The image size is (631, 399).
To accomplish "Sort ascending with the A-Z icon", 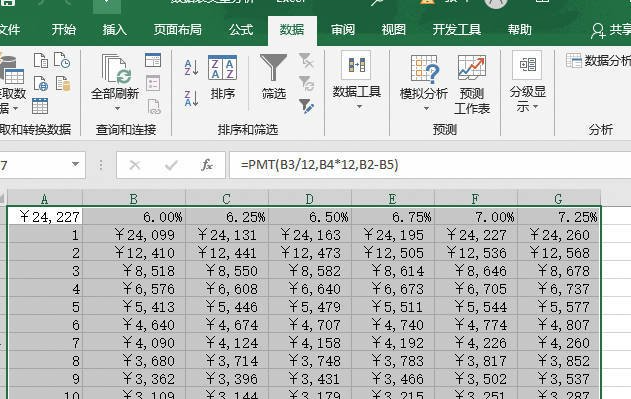I will click(x=191, y=67).
